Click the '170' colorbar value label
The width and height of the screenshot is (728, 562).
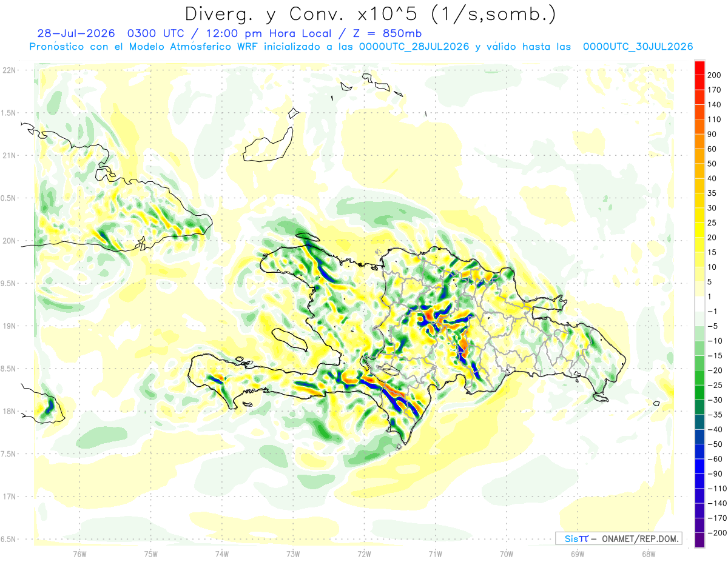[x=715, y=90]
